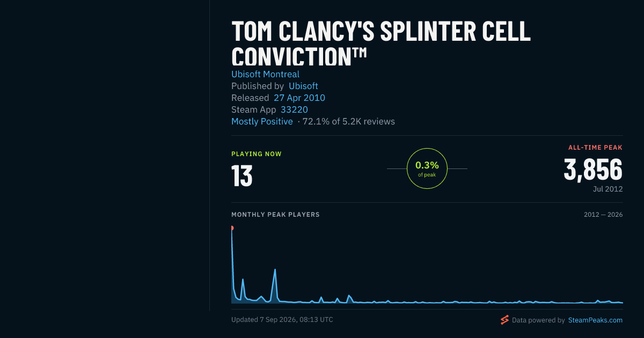The width and height of the screenshot is (644, 338).
Task: Click the 2012 — 2026 range label
Action: [603, 215]
